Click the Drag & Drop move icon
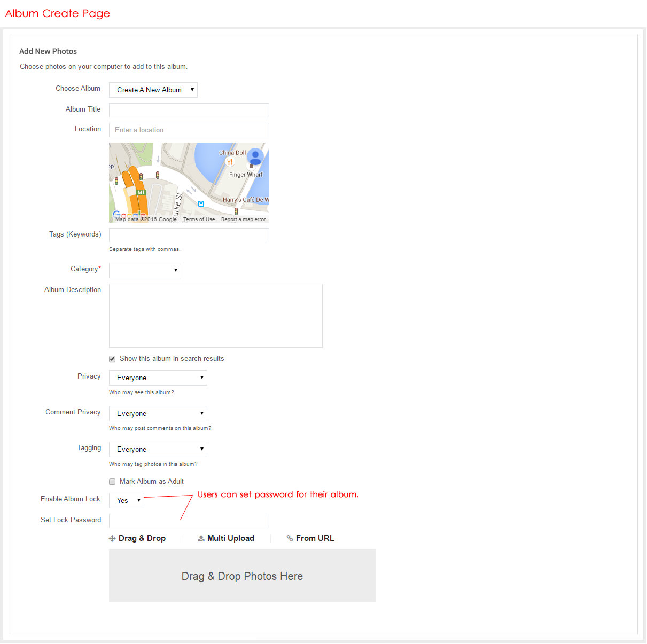The width and height of the screenshot is (647, 644). tap(112, 539)
